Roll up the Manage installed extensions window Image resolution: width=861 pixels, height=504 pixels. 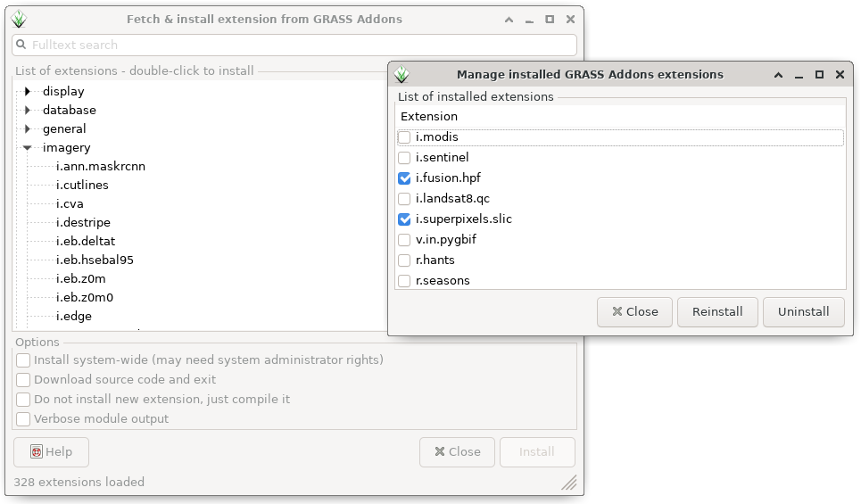point(778,75)
